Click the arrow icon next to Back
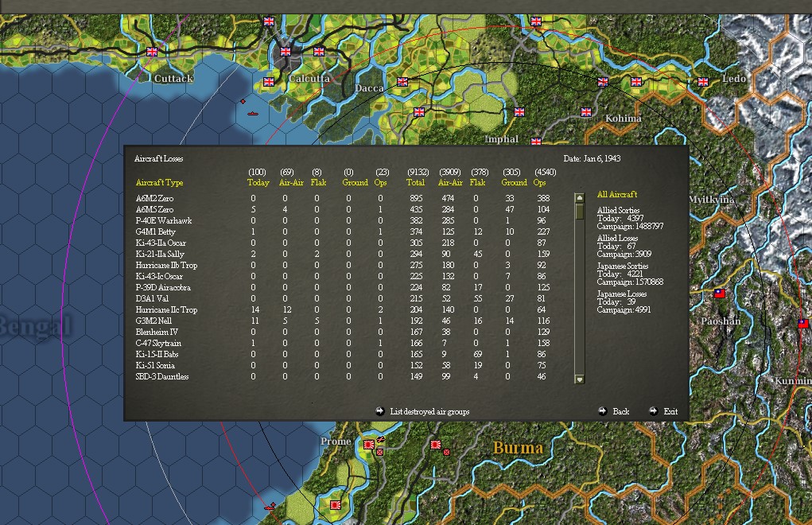This screenshot has width=812, height=525. pyautogui.click(x=602, y=411)
